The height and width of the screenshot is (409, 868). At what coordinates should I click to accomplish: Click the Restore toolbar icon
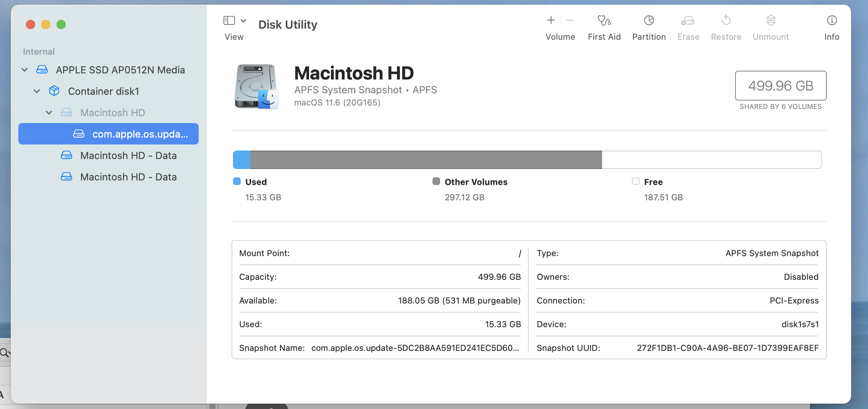point(726,20)
